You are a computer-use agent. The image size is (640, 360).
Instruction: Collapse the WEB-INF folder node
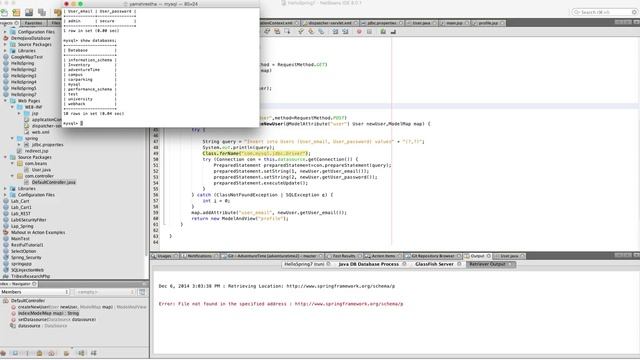[13, 107]
